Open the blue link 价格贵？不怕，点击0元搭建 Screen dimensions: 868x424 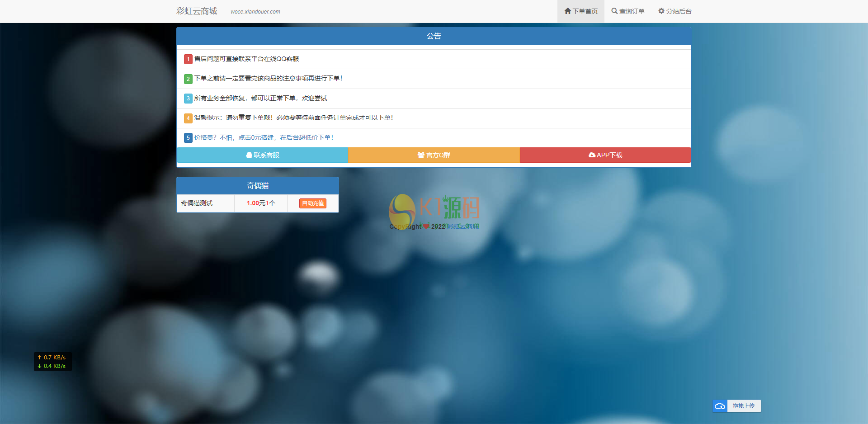pyautogui.click(x=264, y=137)
